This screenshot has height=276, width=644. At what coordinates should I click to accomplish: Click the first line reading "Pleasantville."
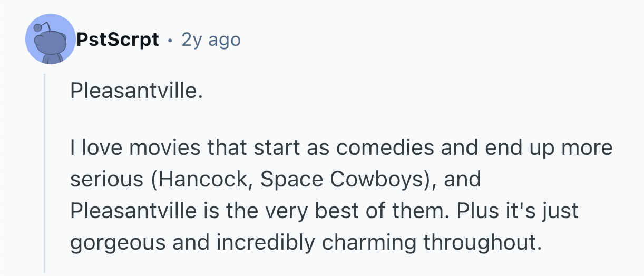pos(136,93)
